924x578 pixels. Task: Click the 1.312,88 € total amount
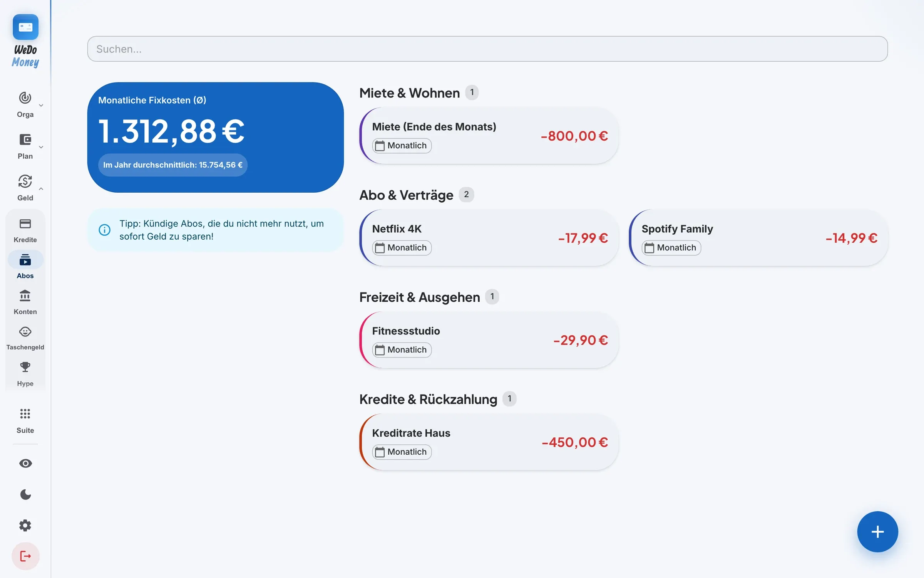coord(171,131)
